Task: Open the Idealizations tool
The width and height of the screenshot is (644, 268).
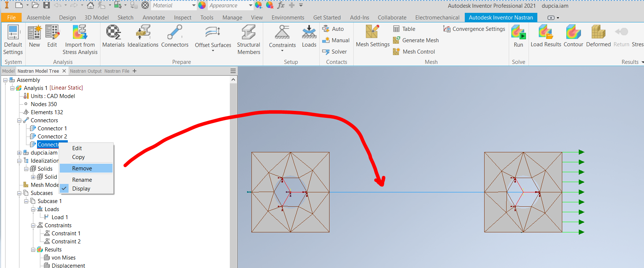Action: click(x=143, y=36)
